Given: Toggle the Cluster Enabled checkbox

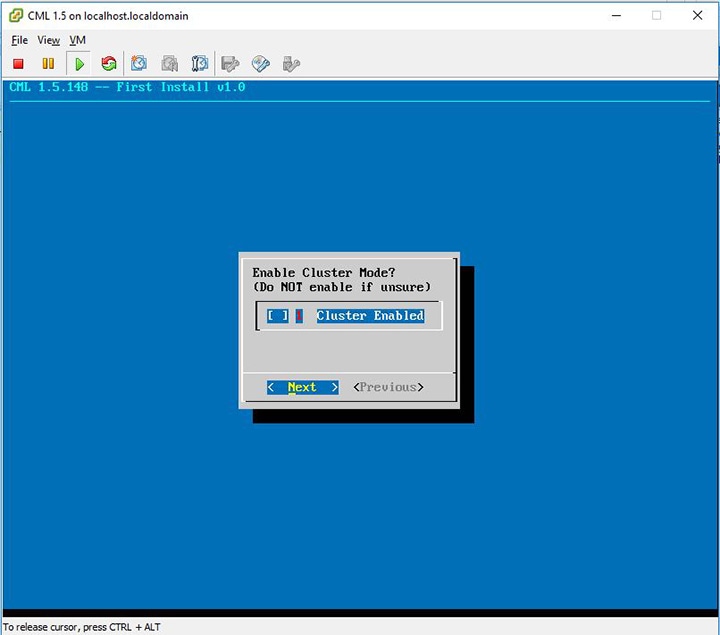Looking at the screenshot, I should pyautogui.click(x=278, y=315).
